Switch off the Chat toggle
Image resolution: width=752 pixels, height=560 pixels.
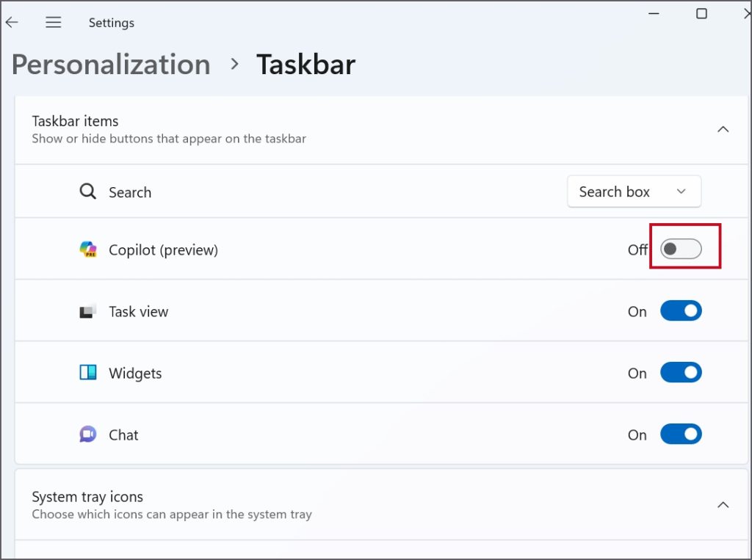point(681,434)
